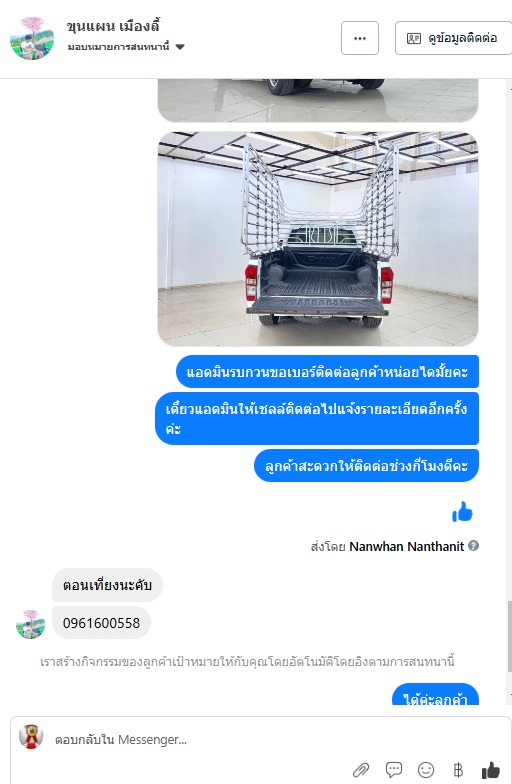Click the baht payment request icon
Image resolution: width=512 pixels, height=784 pixels.
tap(458, 770)
